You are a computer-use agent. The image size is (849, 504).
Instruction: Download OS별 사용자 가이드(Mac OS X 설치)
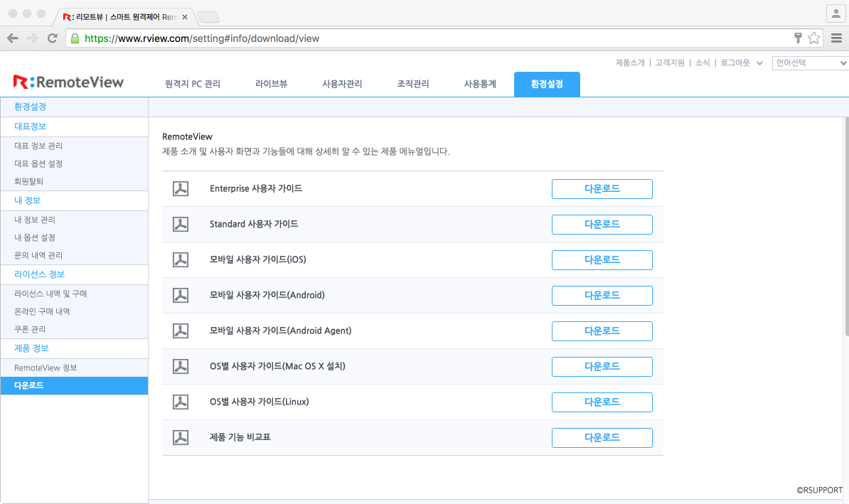[x=602, y=367]
